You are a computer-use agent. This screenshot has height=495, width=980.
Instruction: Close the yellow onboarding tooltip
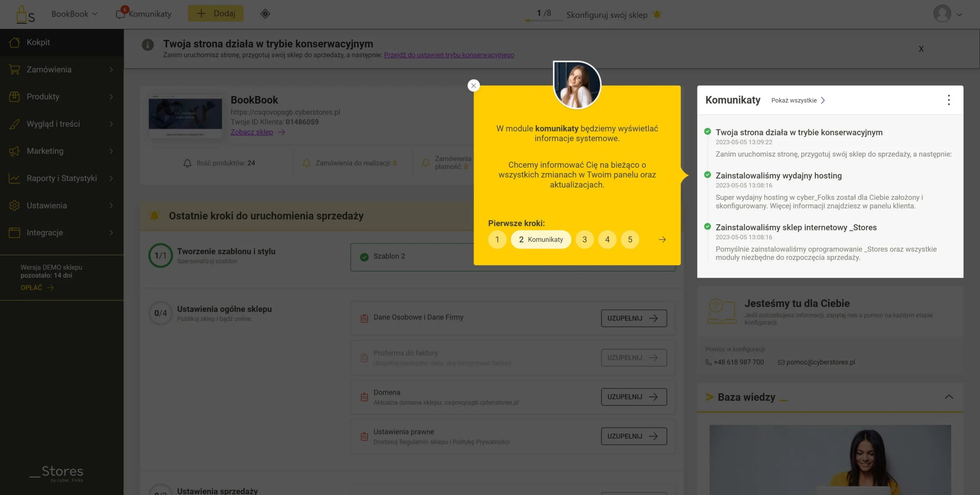474,85
